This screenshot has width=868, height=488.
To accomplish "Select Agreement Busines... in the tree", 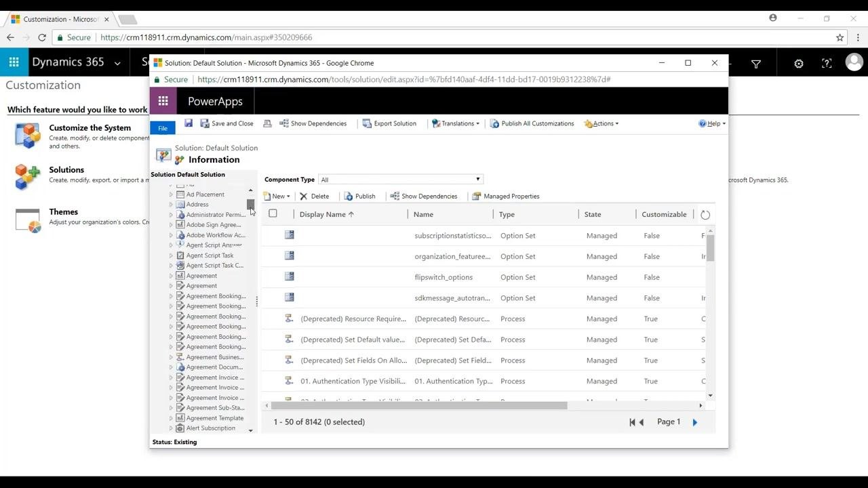I will click(x=215, y=357).
